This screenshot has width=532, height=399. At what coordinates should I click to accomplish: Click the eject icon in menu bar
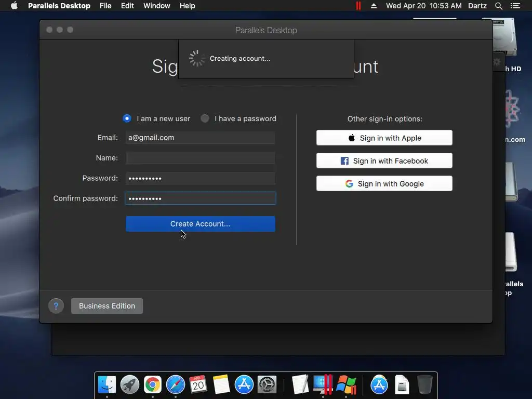point(374,6)
